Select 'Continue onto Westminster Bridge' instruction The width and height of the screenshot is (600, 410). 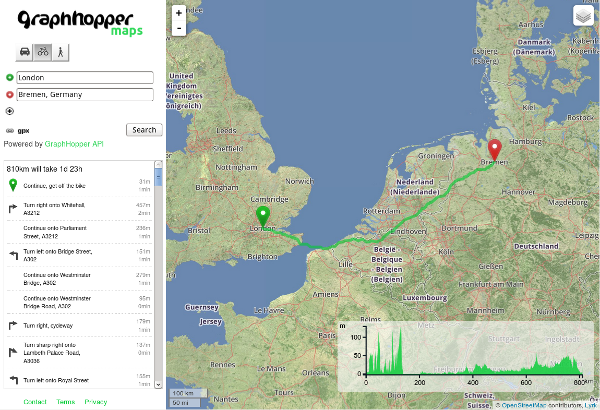78,279
